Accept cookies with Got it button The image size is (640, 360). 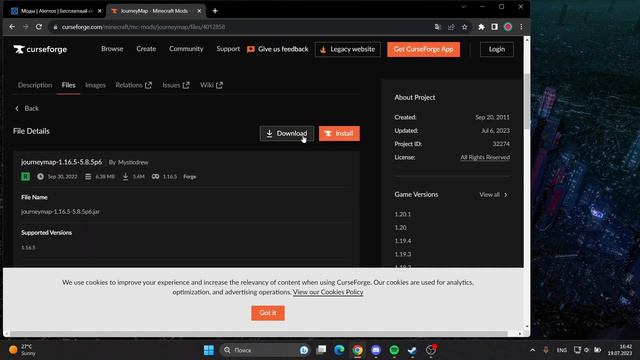click(x=268, y=313)
